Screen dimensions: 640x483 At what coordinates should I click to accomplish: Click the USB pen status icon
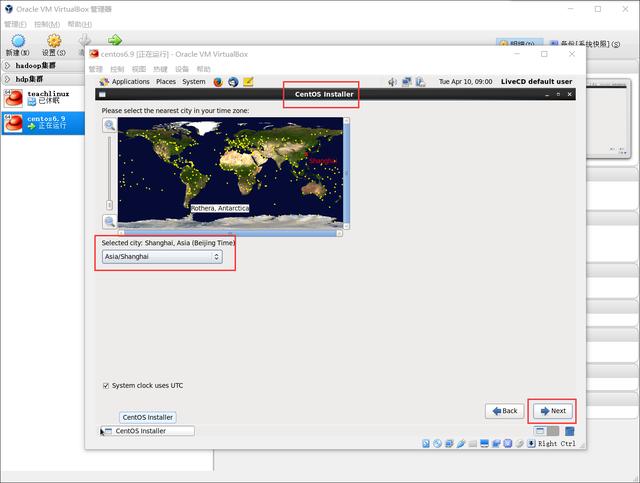tap(461, 443)
